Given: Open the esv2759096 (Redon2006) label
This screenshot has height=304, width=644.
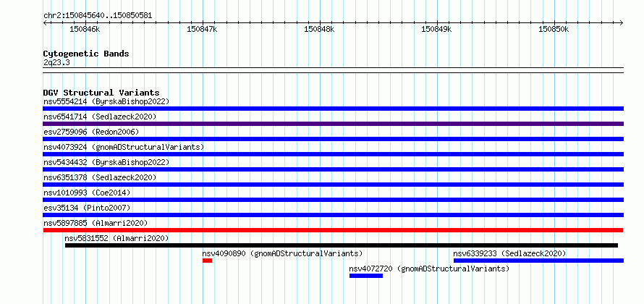Looking at the screenshot, I should (91, 132).
